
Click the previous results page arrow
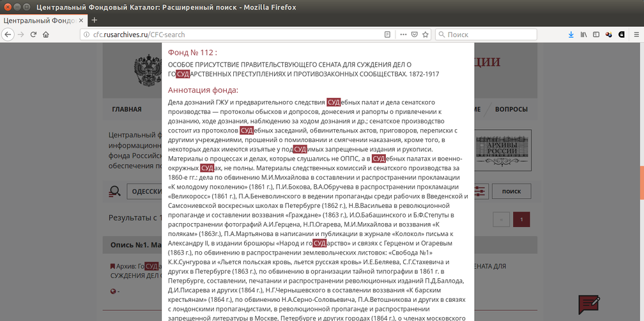(x=501, y=219)
